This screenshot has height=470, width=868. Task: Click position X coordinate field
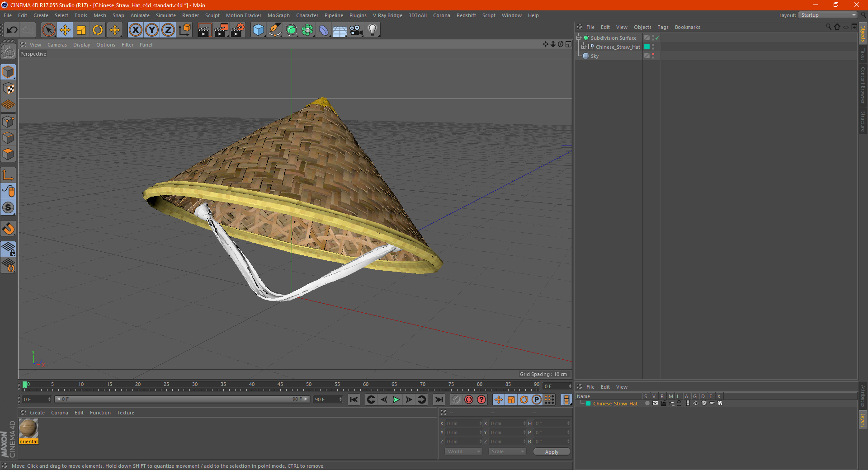[464, 423]
